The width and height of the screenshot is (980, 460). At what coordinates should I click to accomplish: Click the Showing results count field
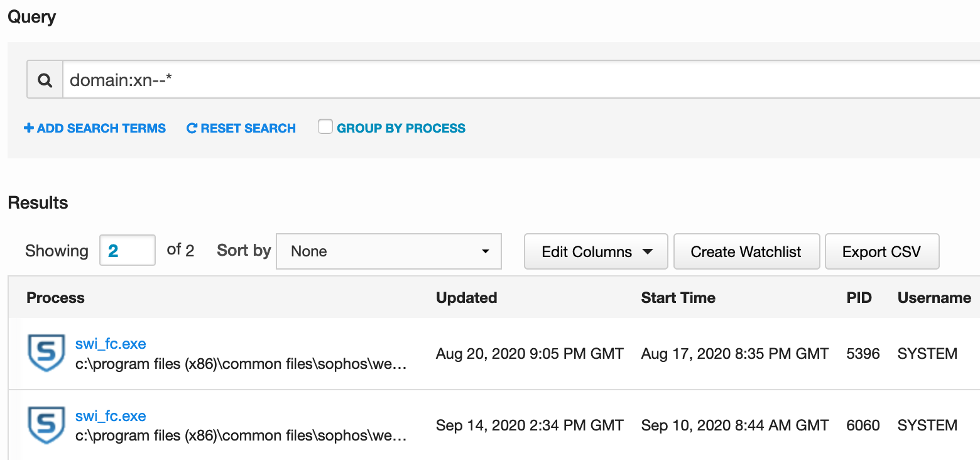pyautogui.click(x=127, y=251)
